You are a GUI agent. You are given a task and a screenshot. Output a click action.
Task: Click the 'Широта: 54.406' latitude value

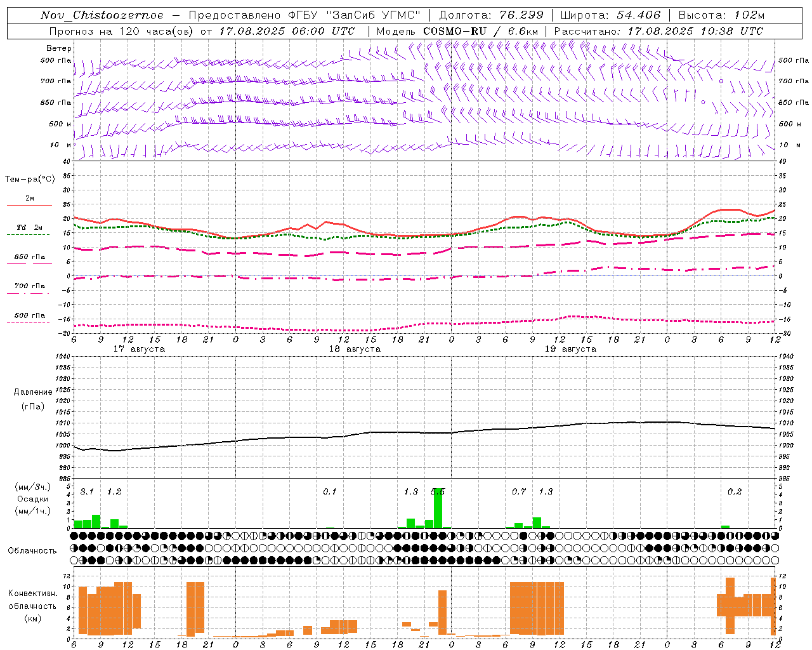(x=610, y=15)
